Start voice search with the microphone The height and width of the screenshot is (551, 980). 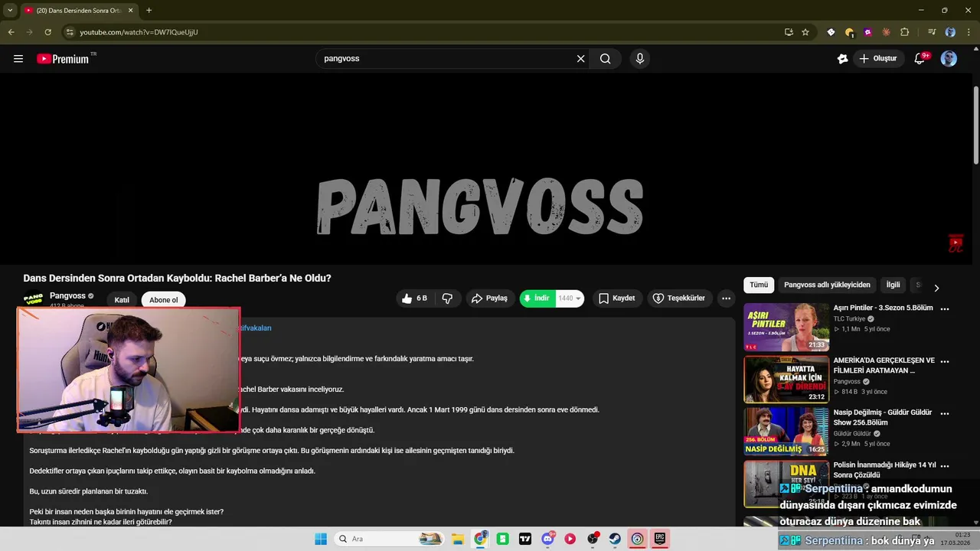pyautogui.click(x=640, y=59)
